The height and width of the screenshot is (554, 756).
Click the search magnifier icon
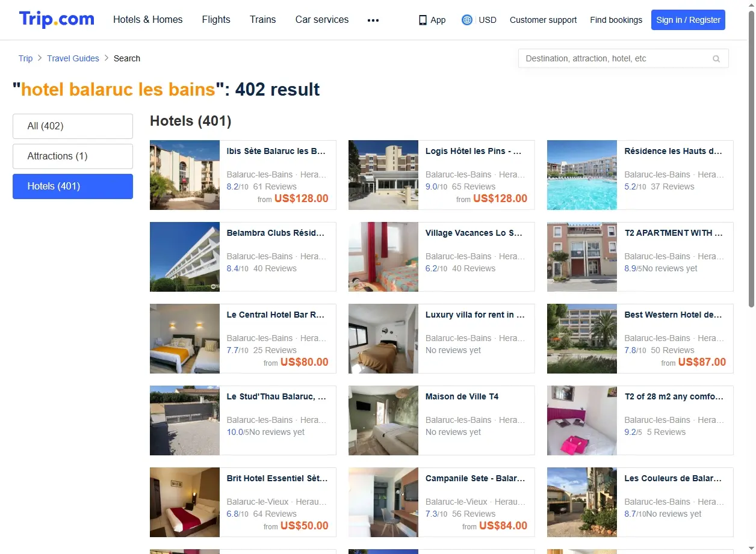(716, 58)
